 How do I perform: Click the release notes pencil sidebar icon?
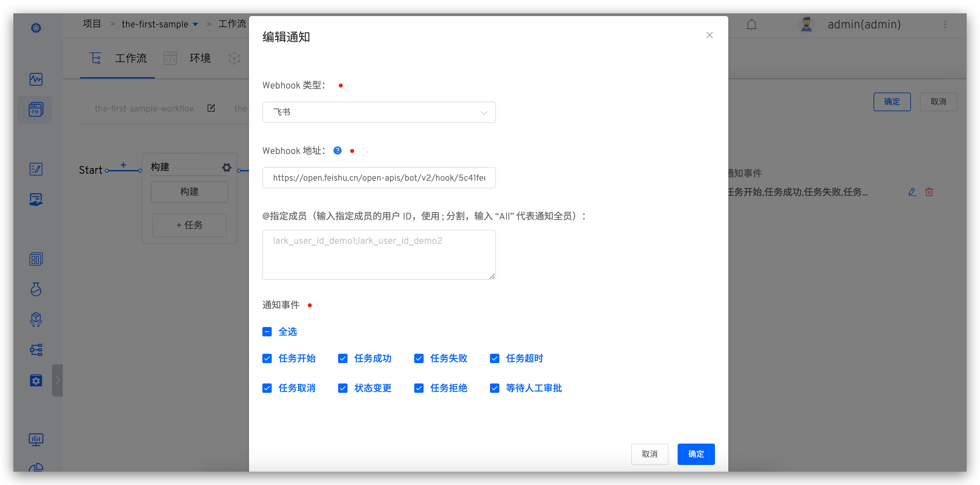point(35,169)
